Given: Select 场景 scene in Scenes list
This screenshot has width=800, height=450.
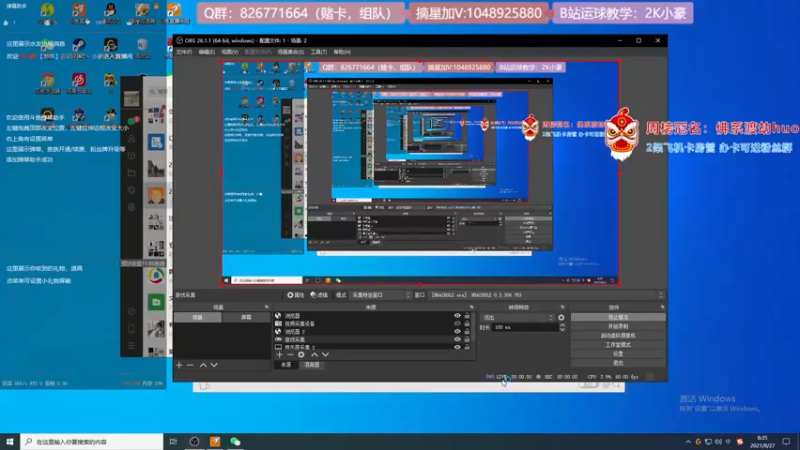Looking at the screenshot, I should pos(197,317).
